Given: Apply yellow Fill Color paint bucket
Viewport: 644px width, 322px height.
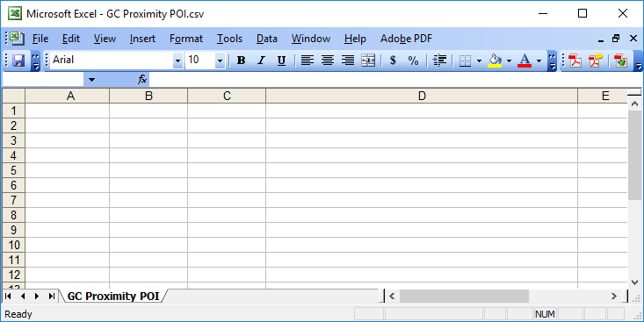Looking at the screenshot, I should [495, 61].
